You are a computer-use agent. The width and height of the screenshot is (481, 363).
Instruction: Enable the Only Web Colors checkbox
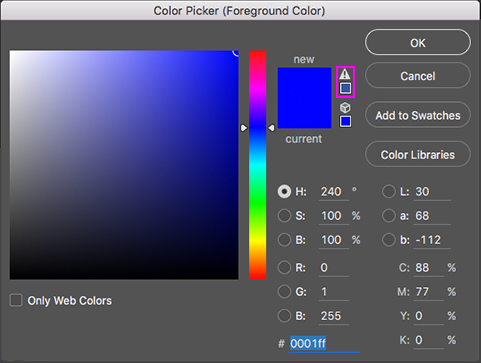(x=16, y=300)
